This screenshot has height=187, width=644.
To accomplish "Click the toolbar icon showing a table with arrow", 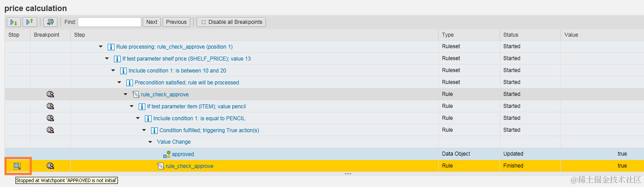I will [x=50, y=22].
